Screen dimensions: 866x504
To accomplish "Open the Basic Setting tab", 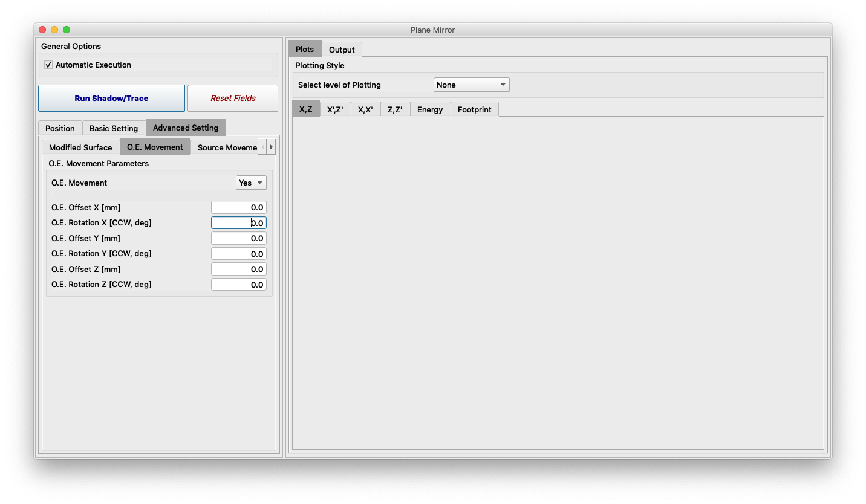I will pos(113,128).
